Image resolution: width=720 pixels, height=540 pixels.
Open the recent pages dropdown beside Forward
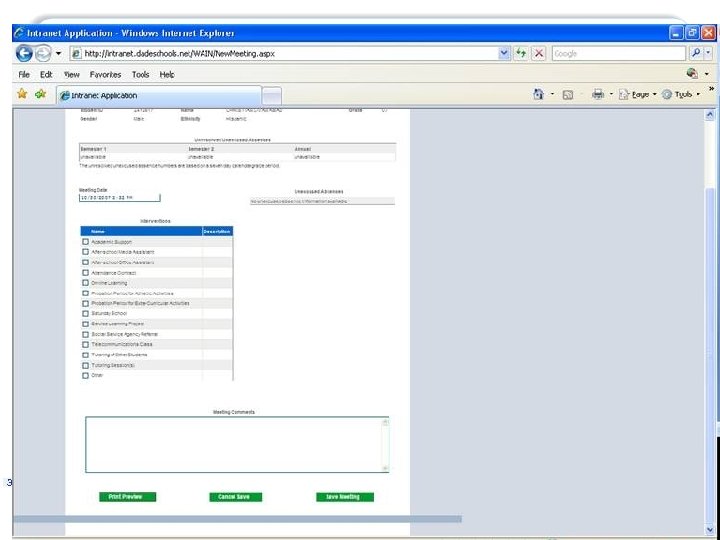pyautogui.click(x=58, y=54)
